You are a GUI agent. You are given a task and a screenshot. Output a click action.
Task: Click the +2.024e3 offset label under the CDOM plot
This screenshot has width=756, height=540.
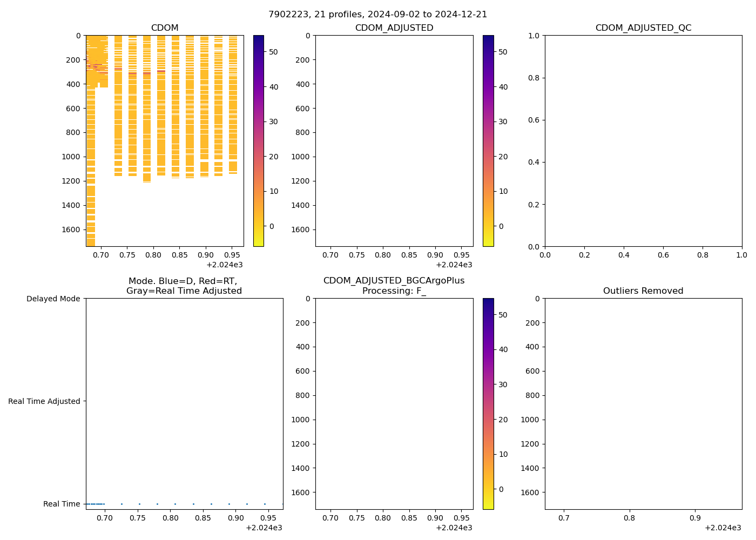(225, 265)
